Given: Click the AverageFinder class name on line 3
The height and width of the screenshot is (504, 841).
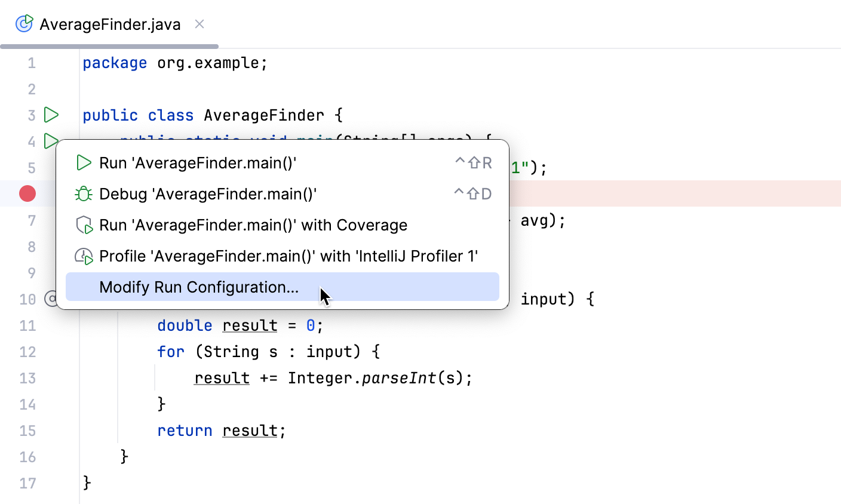Looking at the screenshot, I should point(264,115).
